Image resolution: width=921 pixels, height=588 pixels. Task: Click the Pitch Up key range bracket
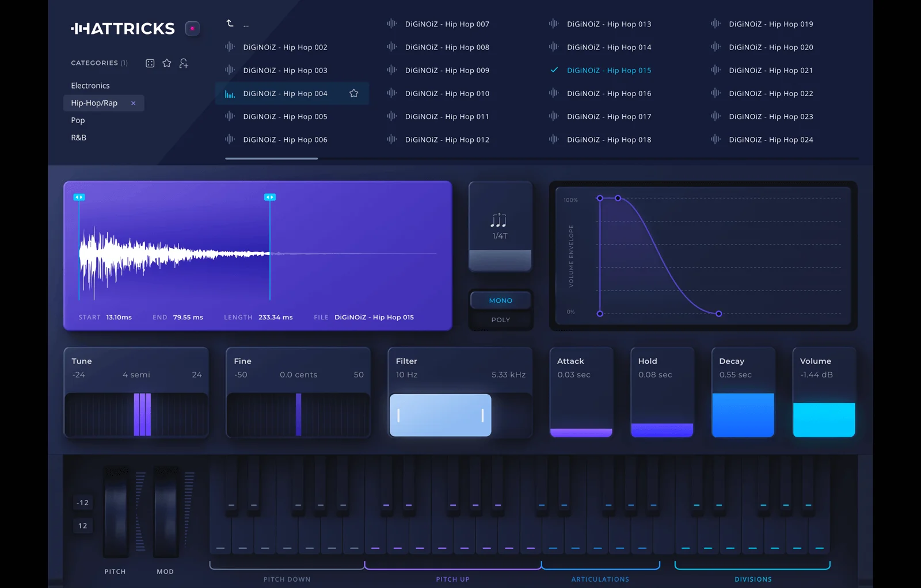pyautogui.click(x=453, y=566)
